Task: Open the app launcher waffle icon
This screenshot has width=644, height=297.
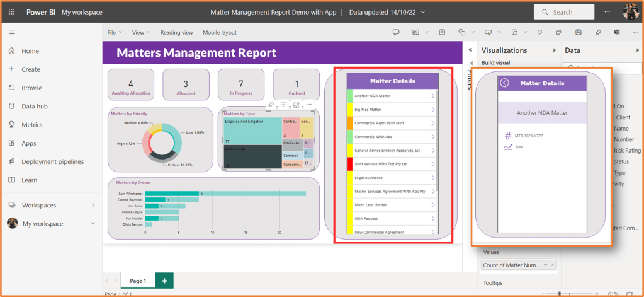Action: [12, 12]
